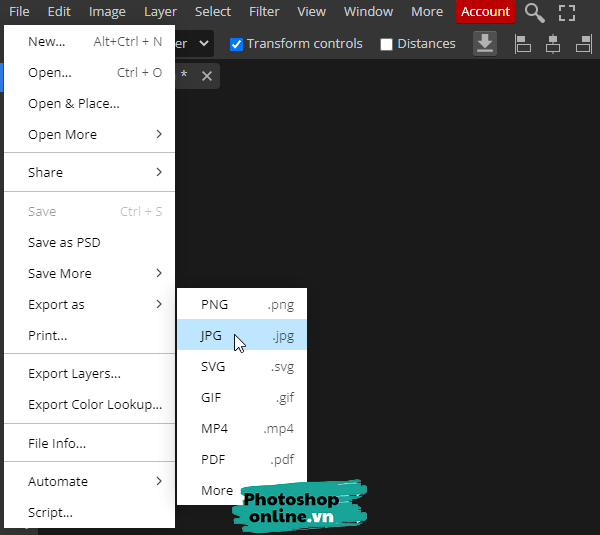Click the search magnifier icon
Image resolution: width=600 pixels, height=535 pixels.
point(535,13)
